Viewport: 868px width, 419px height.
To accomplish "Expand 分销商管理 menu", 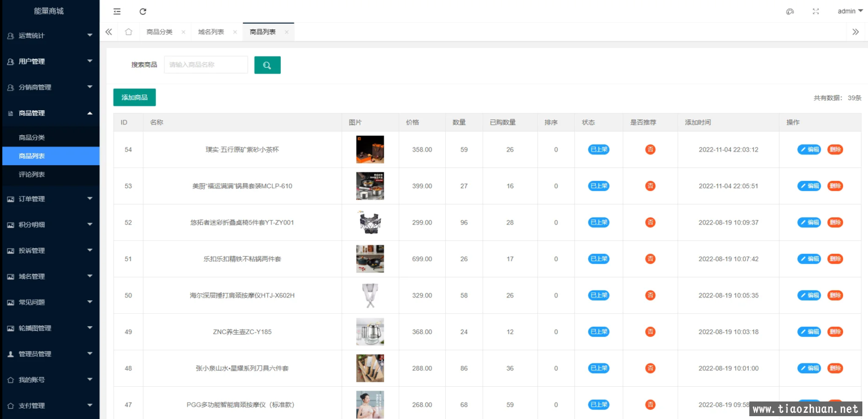I will (x=50, y=87).
